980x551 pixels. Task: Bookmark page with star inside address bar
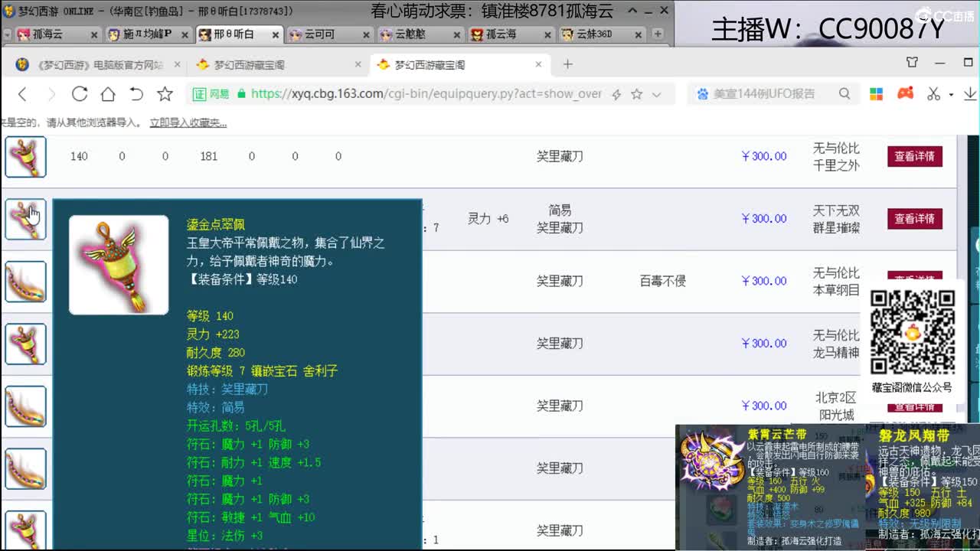point(636,94)
